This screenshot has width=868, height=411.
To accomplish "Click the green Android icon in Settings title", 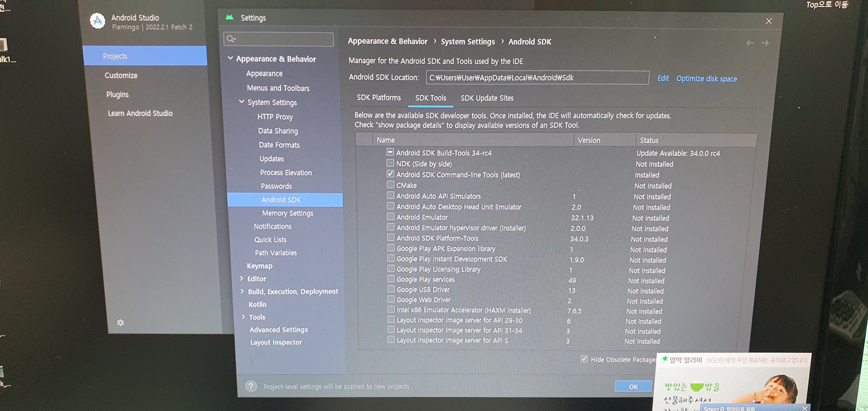I will [229, 17].
